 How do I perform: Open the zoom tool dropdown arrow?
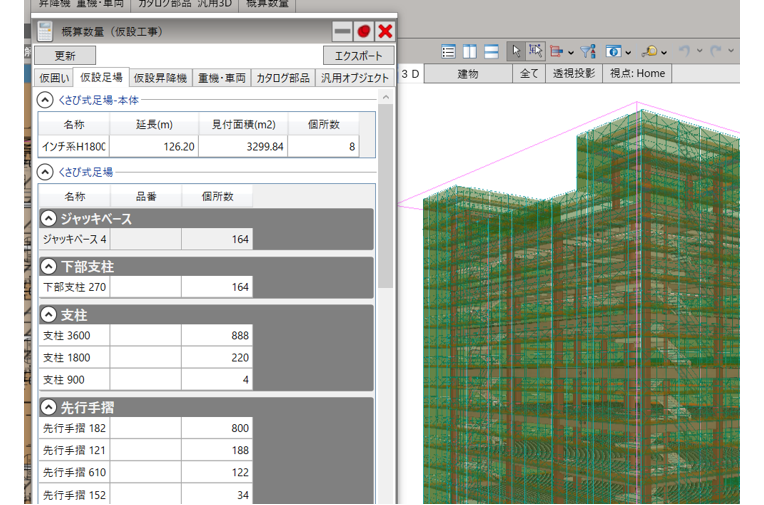point(666,52)
